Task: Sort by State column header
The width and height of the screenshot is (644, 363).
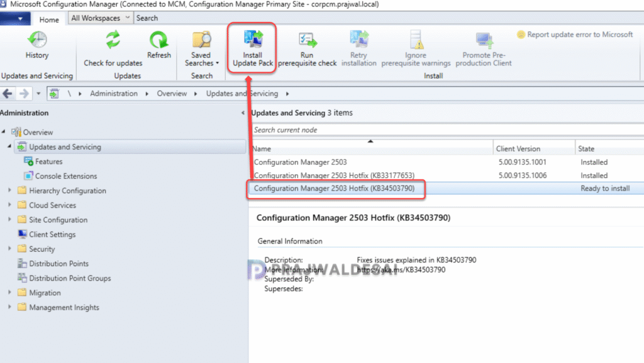Action: [x=609, y=148]
